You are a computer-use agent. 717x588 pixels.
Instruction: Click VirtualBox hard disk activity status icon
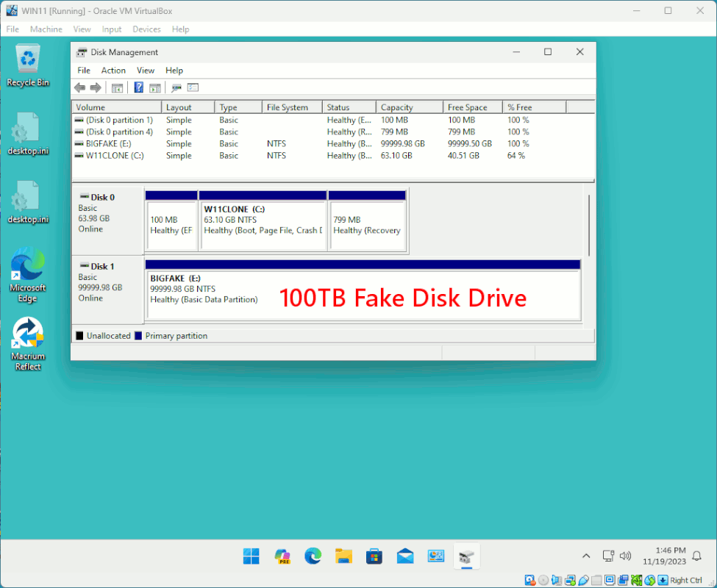click(x=530, y=580)
